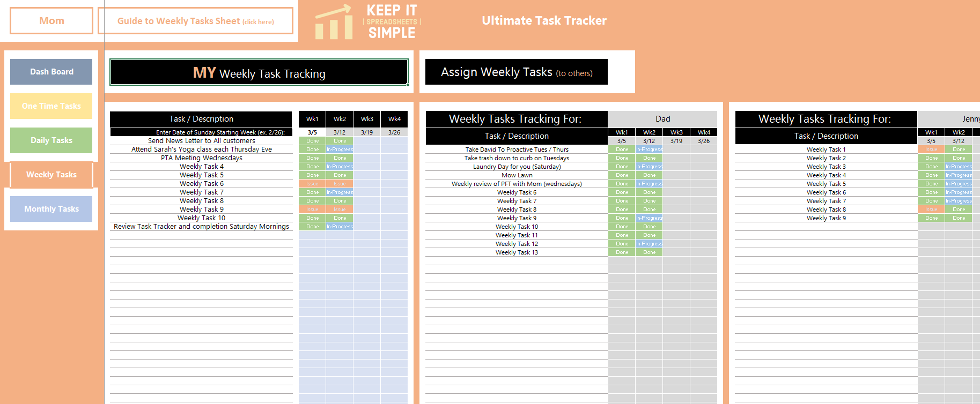
Task: Select the Weekly Tasks tab
Action: 51,175
